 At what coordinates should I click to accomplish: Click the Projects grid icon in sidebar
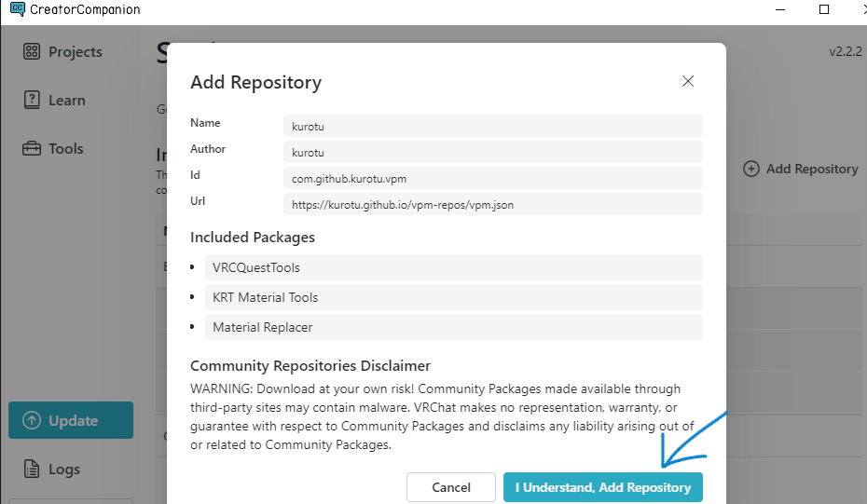click(32, 51)
